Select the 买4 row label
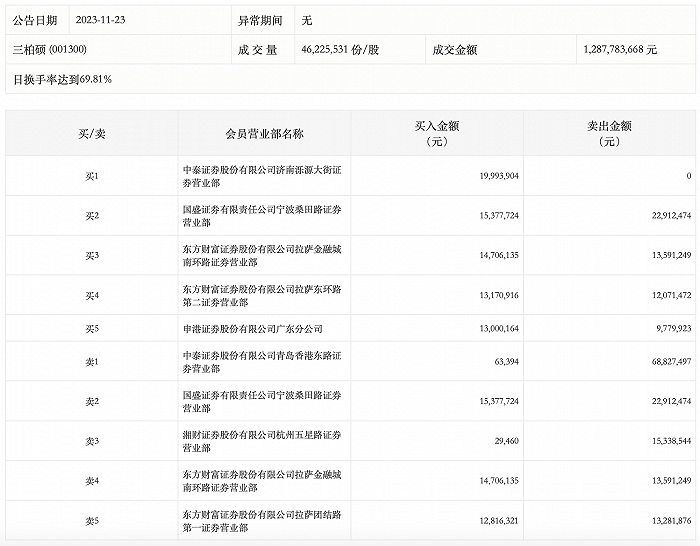Screen dimensions: 700x546 [x=92, y=296]
